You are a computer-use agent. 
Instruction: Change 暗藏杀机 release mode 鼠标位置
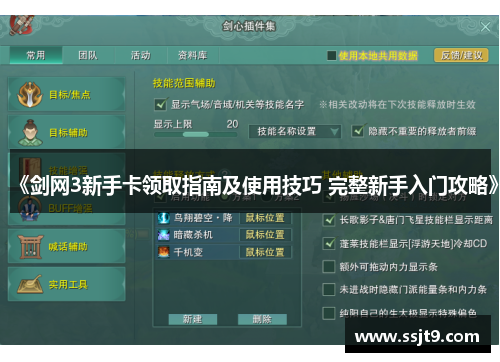[x=265, y=235]
